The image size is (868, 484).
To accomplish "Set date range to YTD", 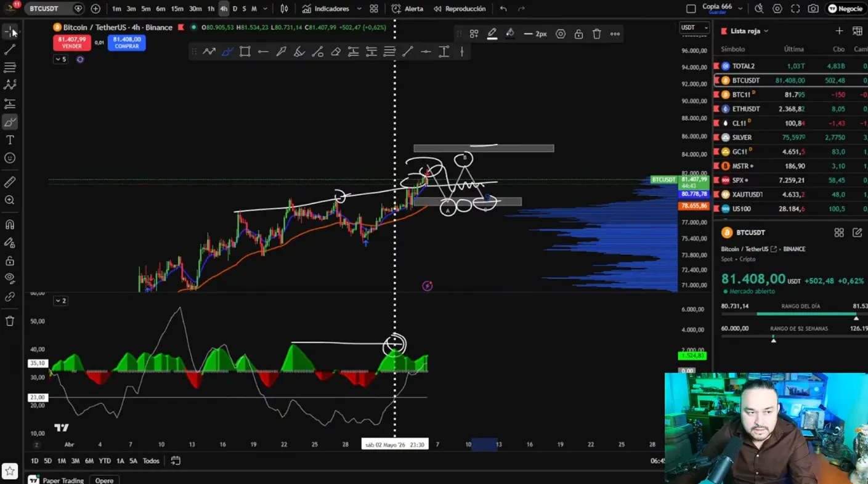I will [105, 461].
